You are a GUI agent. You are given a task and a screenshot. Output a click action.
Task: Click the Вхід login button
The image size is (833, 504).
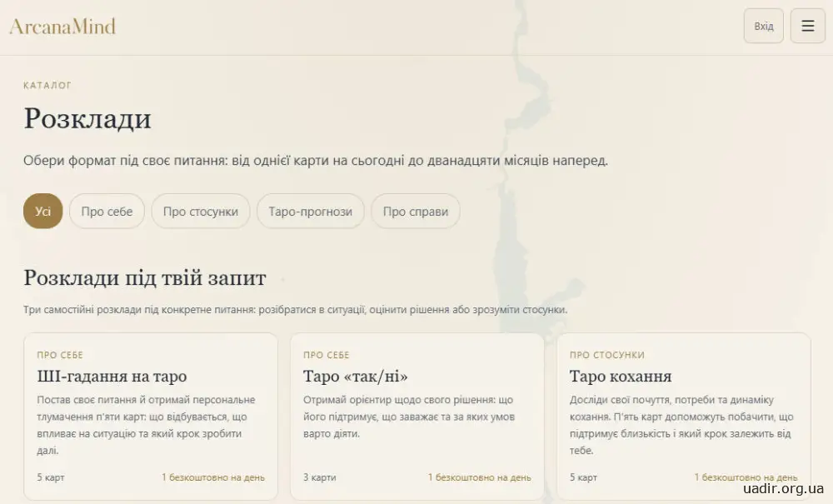763,26
